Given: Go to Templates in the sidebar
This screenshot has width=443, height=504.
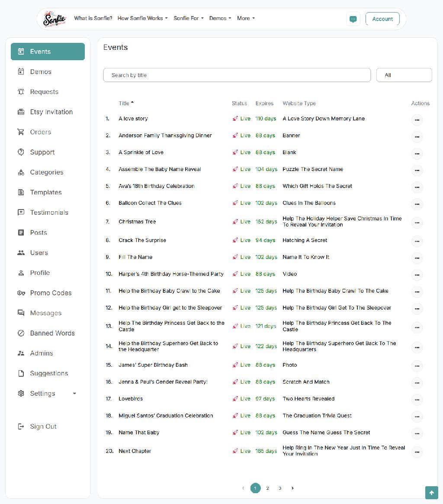Looking at the screenshot, I should pyautogui.click(x=46, y=192).
